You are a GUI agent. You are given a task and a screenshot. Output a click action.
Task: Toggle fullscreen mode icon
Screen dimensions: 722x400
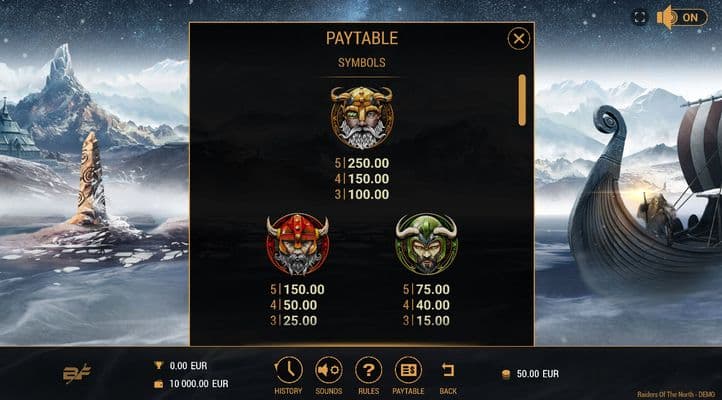(640, 17)
